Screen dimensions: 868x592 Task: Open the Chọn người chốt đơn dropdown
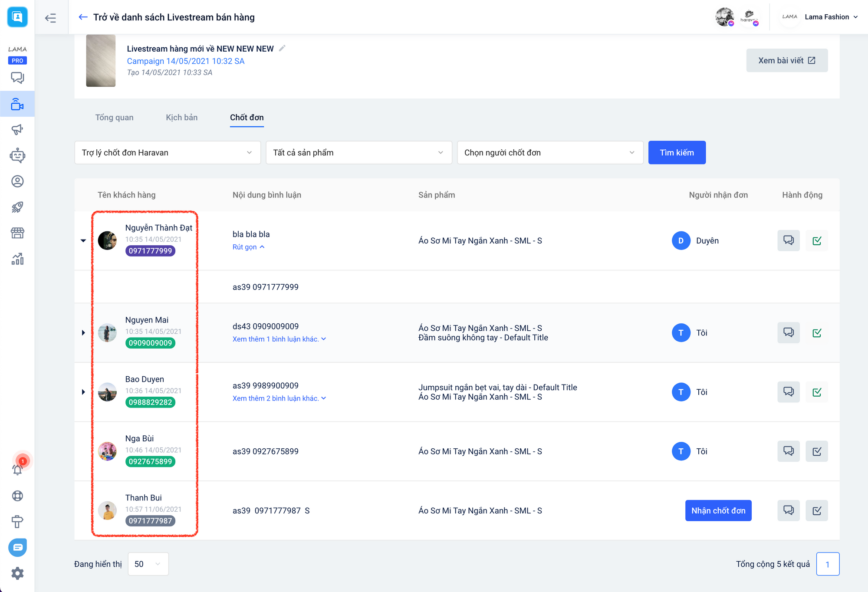click(x=550, y=153)
